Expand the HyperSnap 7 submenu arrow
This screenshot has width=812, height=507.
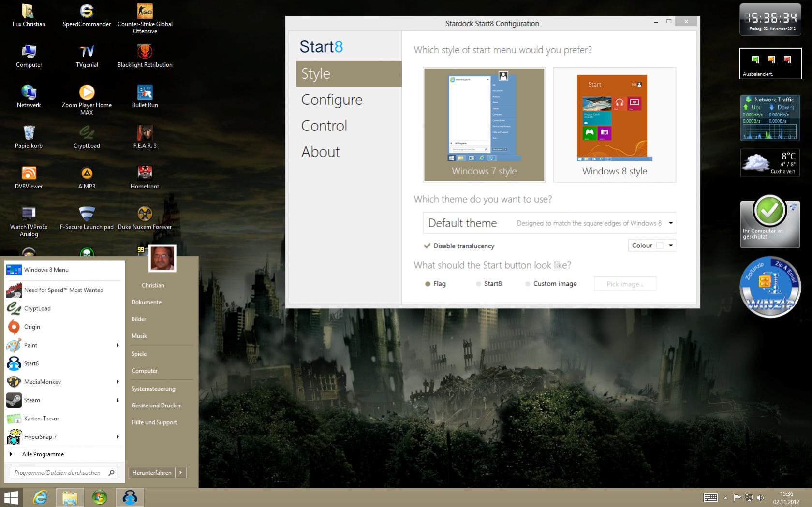pyautogui.click(x=118, y=437)
